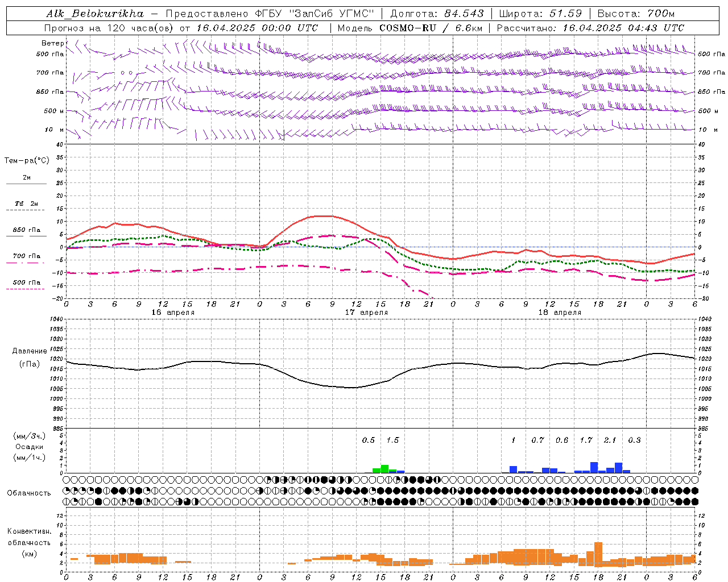Click the 3-hour precipitation value 0.3
The height and width of the screenshot is (582, 728).
tap(634, 440)
